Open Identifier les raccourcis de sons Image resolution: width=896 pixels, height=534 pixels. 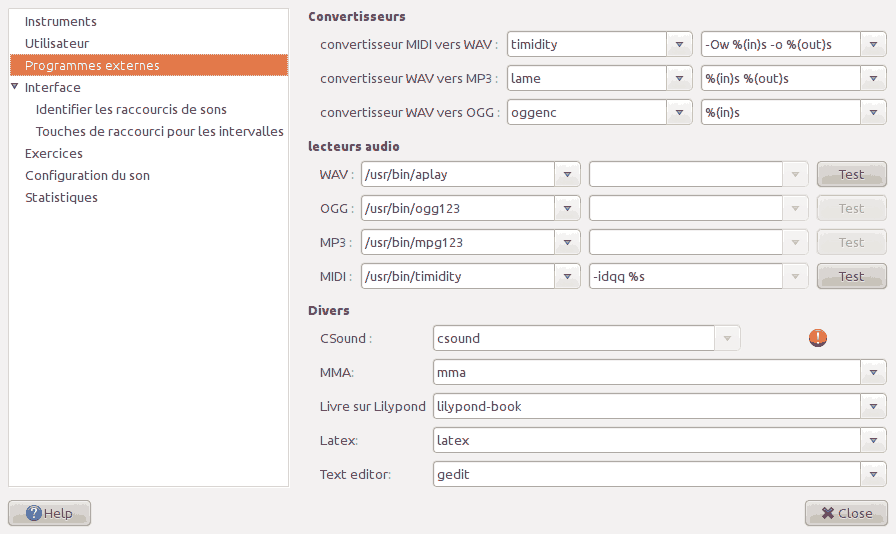pyautogui.click(x=131, y=109)
